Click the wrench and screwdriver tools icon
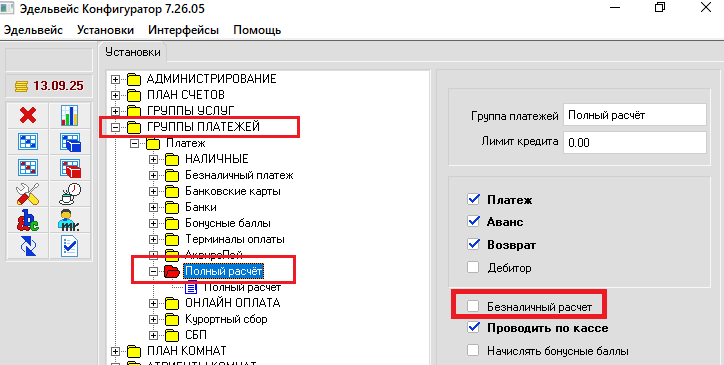Image resolution: width=724 pixels, height=365 pixels. (x=28, y=194)
